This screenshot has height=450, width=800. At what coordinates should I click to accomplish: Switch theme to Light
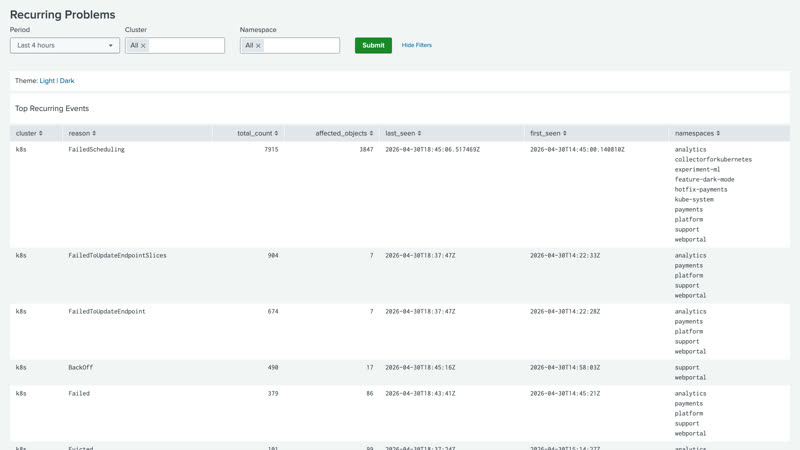pos(47,81)
